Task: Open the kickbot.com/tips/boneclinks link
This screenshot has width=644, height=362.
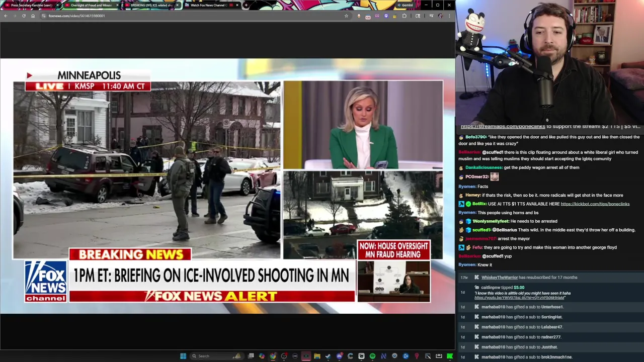Action: [x=595, y=204]
